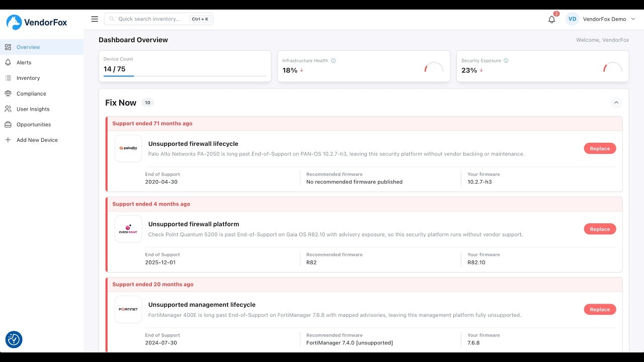The height and width of the screenshot is (362, 644).
Task: Click End of Support date 2024-07-30
Action: click(161, 343)
